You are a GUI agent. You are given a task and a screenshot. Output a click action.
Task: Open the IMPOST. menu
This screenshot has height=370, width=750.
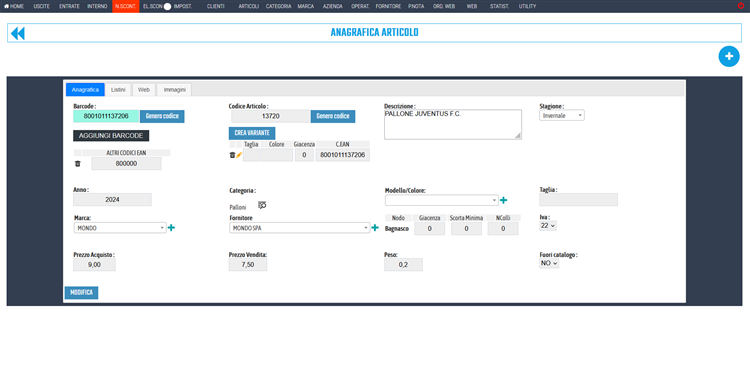183,6
